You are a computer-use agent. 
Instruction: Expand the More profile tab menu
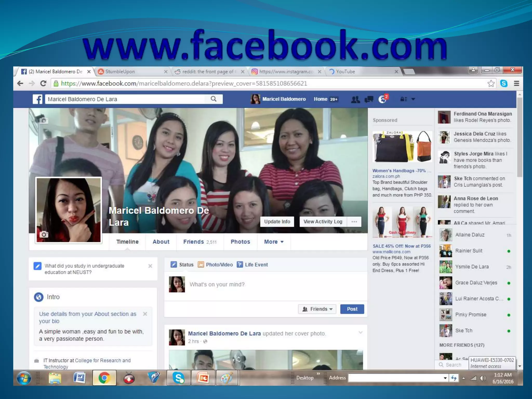(x=274, y=242)
